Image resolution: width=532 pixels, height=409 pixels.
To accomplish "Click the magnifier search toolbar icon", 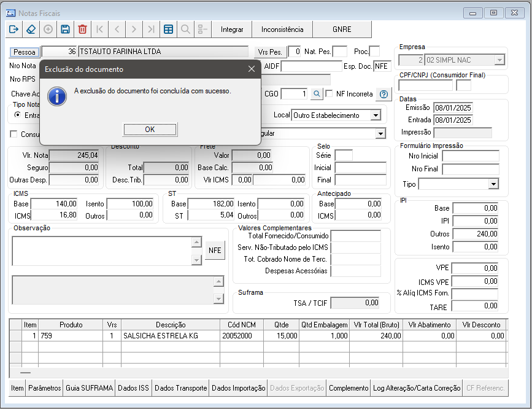I will 185,29.
